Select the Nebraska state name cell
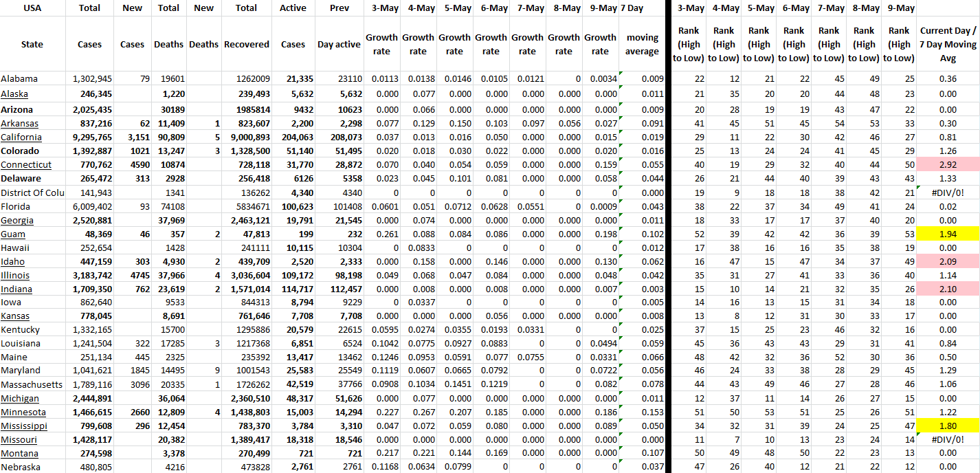The width and height of the screenshot is (980, 473). point(20,467)
